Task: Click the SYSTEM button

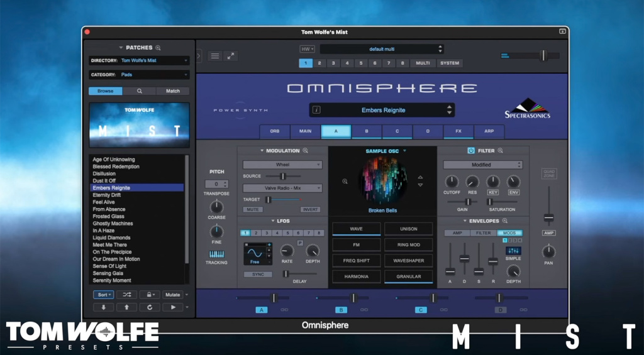Action: [x=450, y=63]
